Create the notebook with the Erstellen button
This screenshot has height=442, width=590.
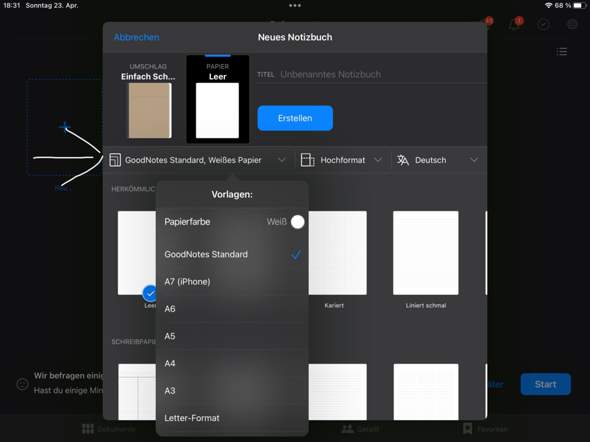click(295, 118)
